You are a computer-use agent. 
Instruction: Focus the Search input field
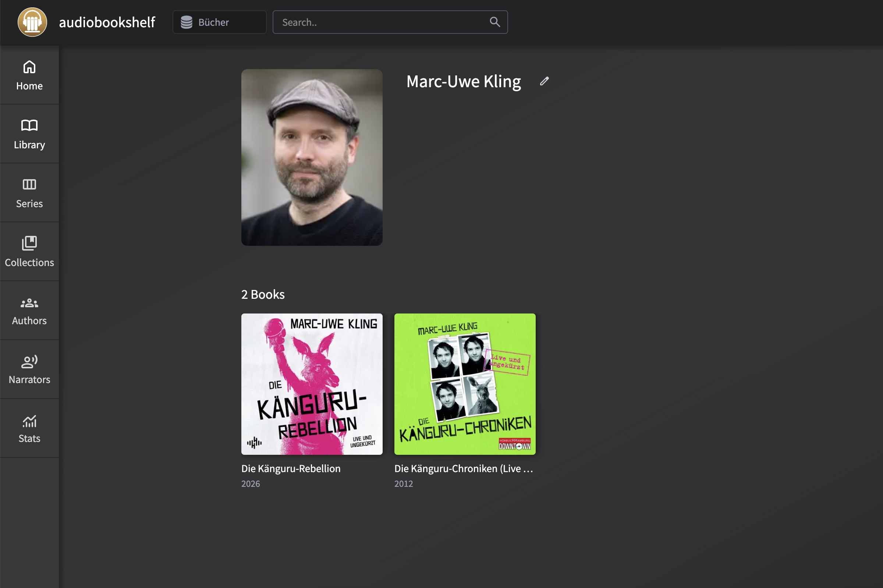(x=380, y=22)
